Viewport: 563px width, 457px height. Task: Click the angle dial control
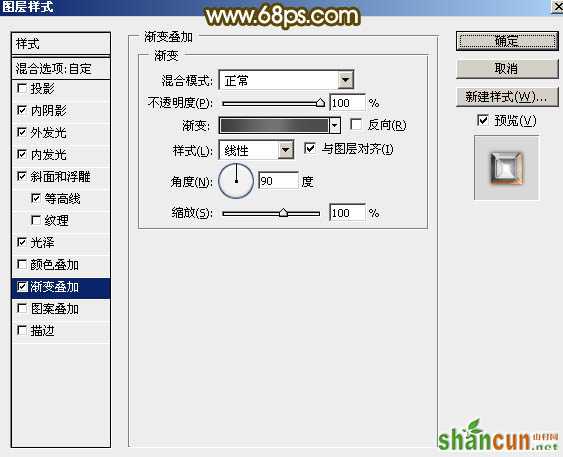pos(236,181)
